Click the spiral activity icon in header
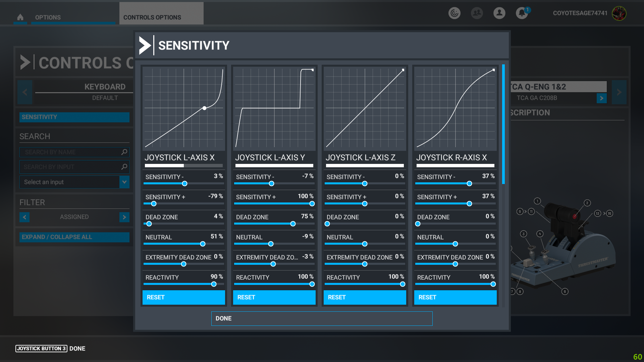The width and height of the screenshot is (644, 362). [454, 13]
